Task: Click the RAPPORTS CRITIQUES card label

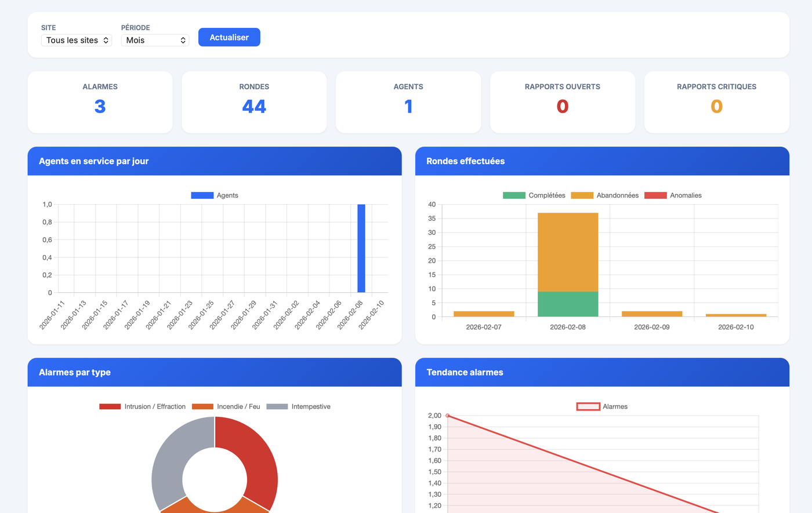Action: point(717,86)
